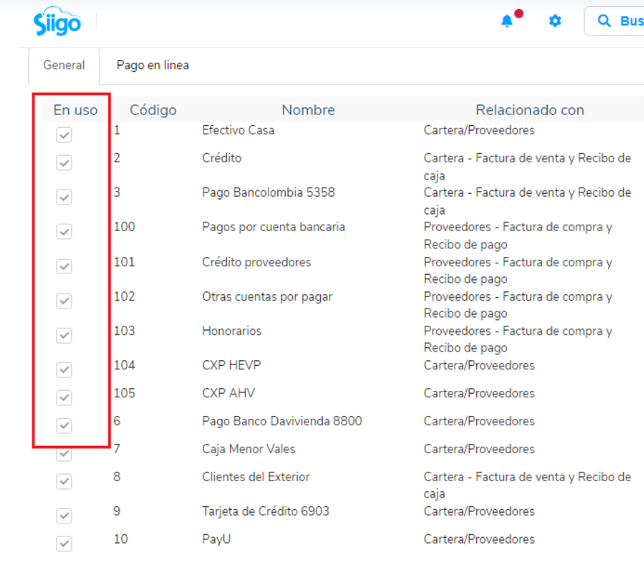The width and height of the screenshot is (644, 568).
Task: Select the Crédito proveedores entry
Action: [x=256, y=262]
